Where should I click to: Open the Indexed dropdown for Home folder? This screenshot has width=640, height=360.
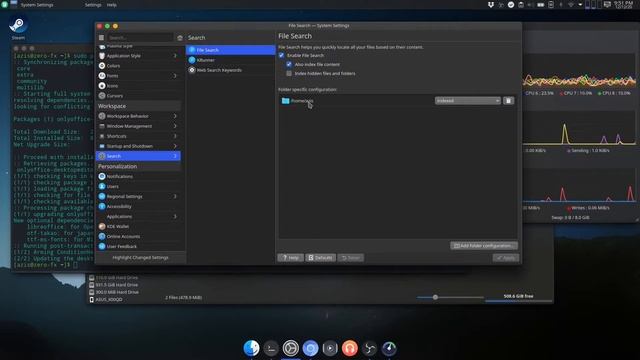point(468,100)
